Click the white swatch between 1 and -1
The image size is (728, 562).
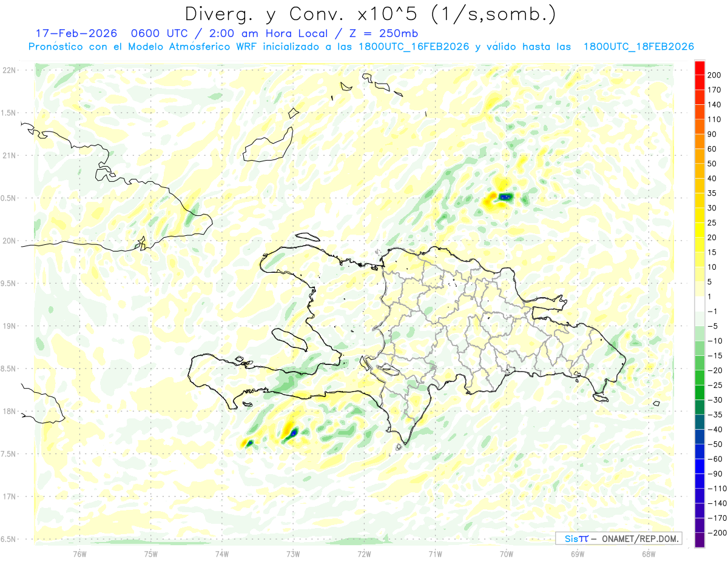[699, 304]
